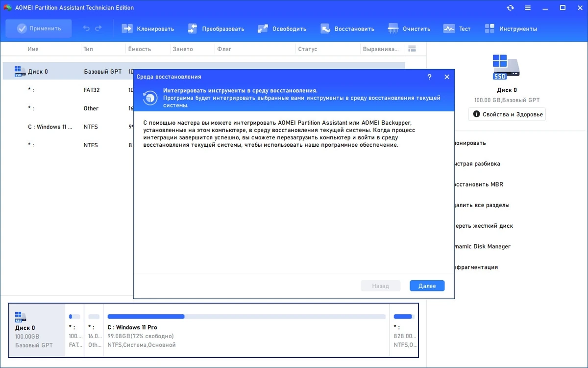Open the Восстановить menu
The image size is (588, 368).
[347, 28]
